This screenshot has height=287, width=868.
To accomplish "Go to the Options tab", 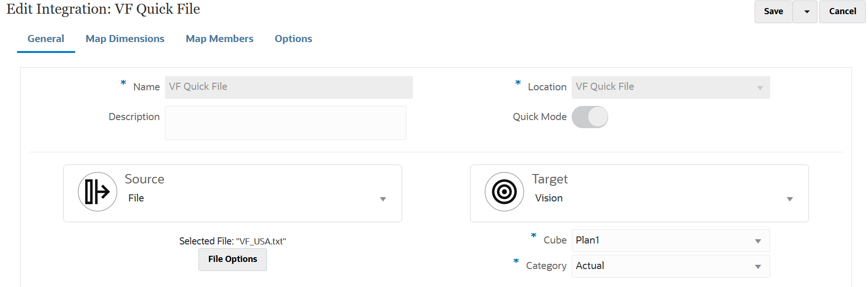I will (293, 39).
